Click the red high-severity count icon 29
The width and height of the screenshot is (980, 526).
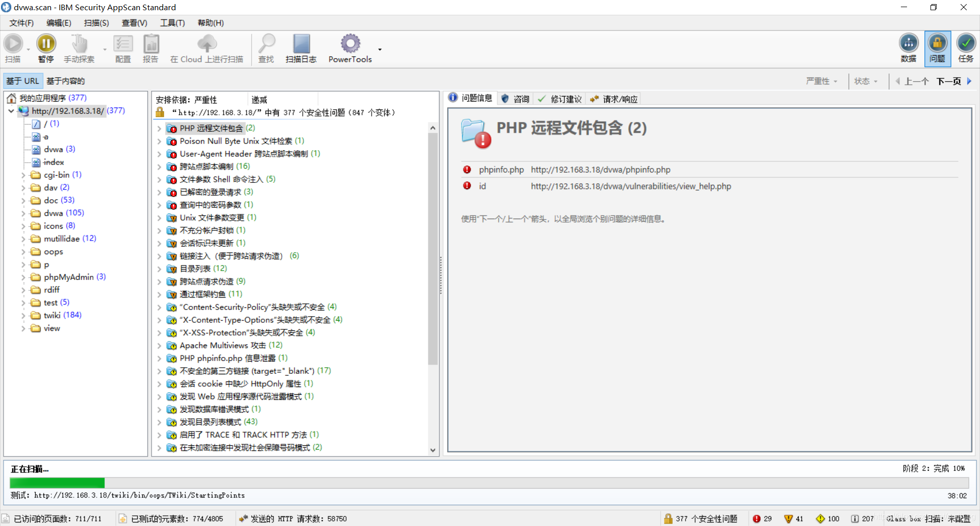pyautogui.click(x=756, y=519)
